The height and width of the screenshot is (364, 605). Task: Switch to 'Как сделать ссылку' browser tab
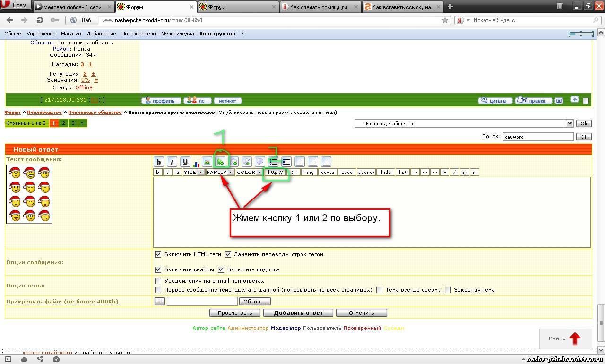[320, 7]
